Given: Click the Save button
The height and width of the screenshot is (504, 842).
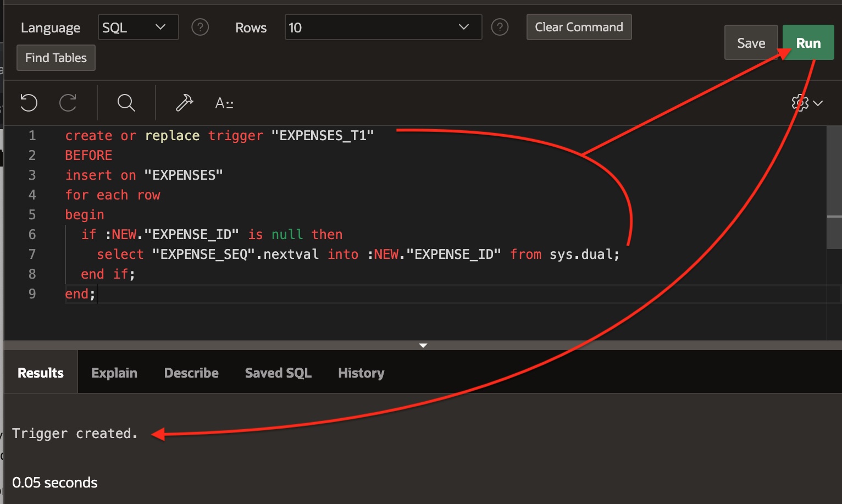Looking at the screenshot, I should (x=751, y=43).
